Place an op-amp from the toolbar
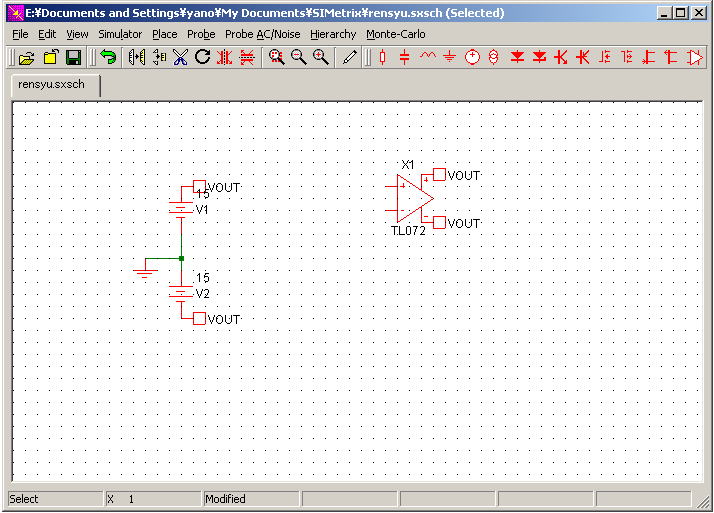714x513 pixels. [x=695, y=58]
